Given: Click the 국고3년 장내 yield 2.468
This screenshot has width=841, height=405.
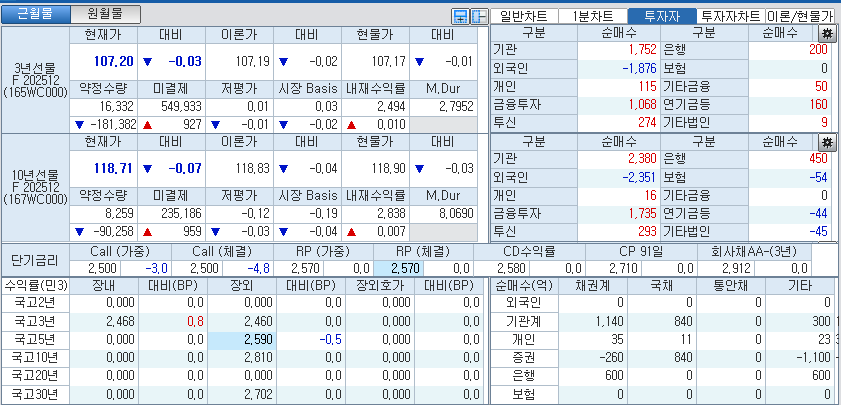Looking at the screenshot, I should (x=120, y=321).
